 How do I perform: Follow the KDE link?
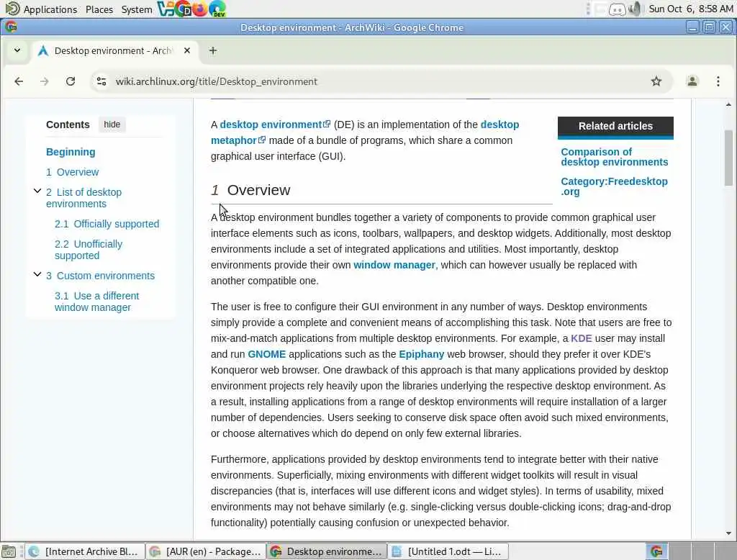pos(581,338)
